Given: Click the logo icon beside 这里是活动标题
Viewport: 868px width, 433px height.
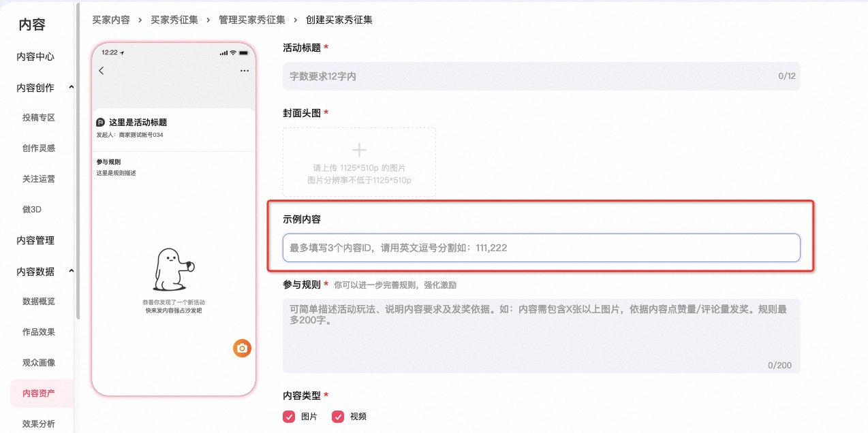Looking at the screenshot, I should click(x=100, y=123).
